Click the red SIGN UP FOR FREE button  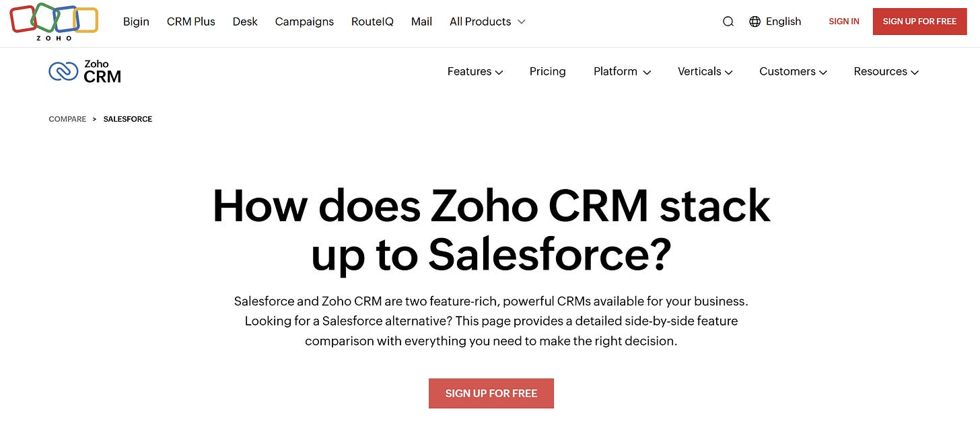tap(919, 21)
